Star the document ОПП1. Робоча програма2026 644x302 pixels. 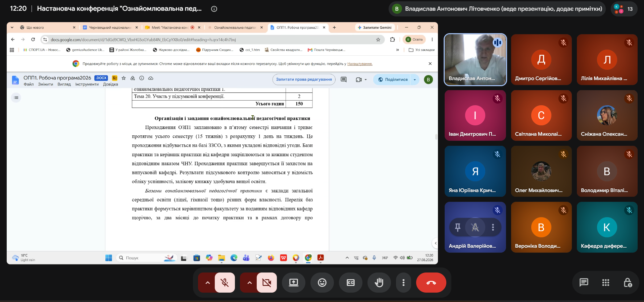point(123,78)
